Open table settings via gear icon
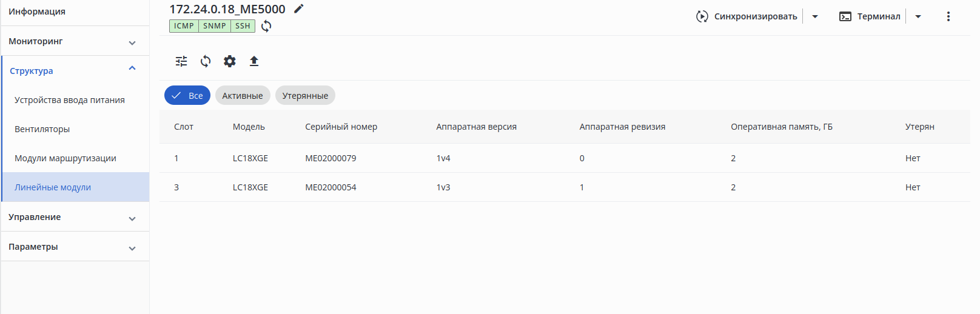 230,61
